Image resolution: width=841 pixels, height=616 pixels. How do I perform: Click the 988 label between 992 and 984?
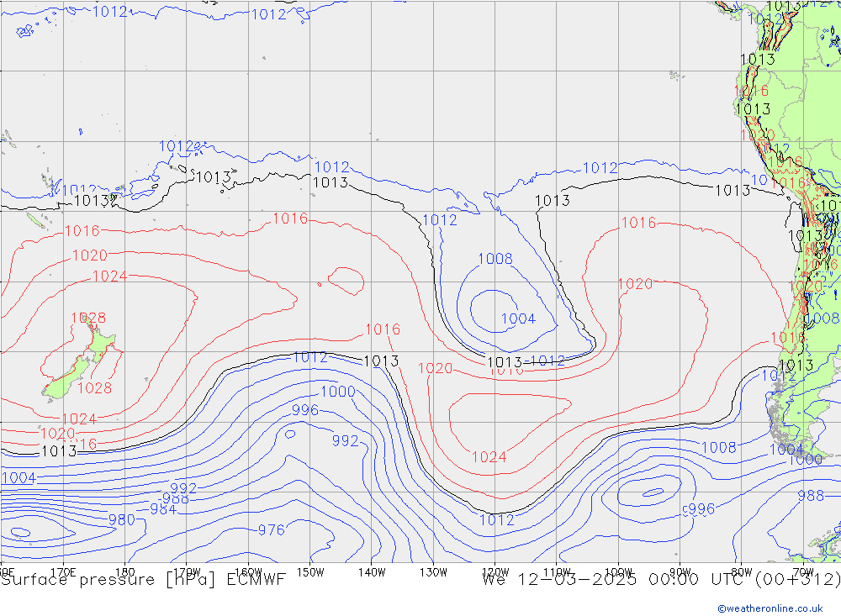176,499
